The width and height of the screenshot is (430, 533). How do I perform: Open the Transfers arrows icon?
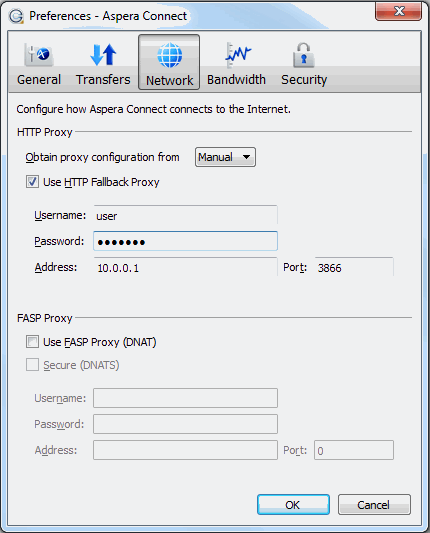[103, 54]
